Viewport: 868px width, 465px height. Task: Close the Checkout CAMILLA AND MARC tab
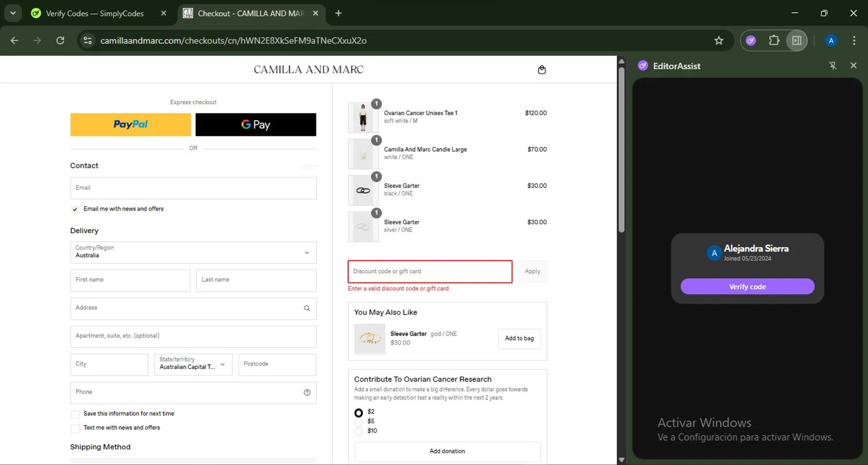(x=317, y=13)
